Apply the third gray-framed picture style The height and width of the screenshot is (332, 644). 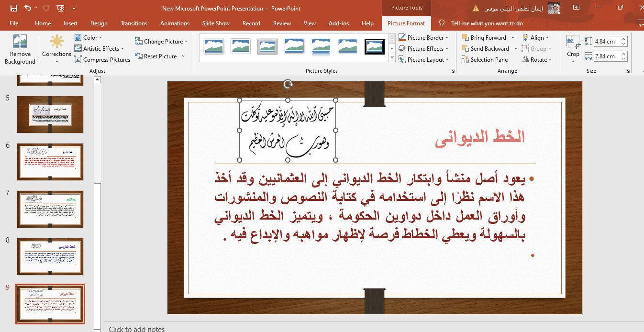[267, 46]
